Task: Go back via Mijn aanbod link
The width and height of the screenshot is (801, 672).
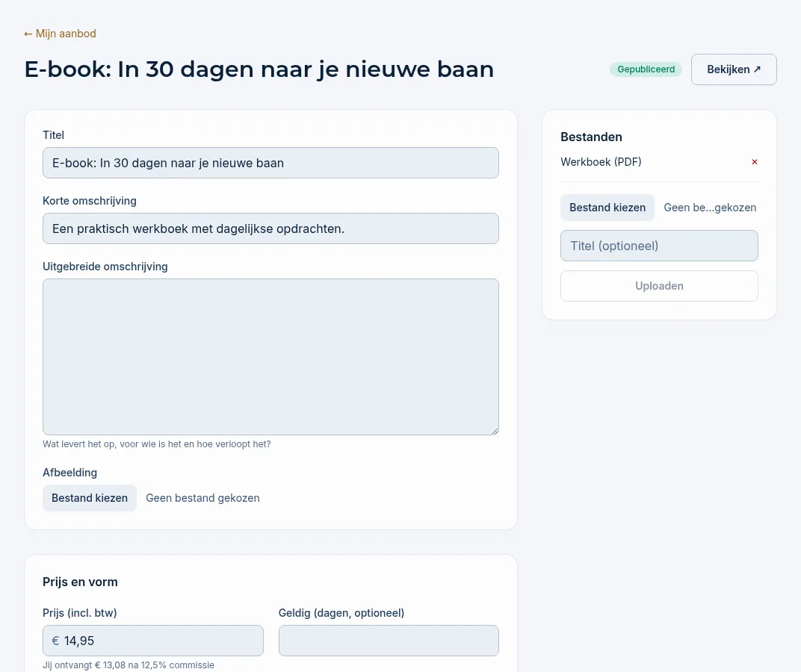Action: (60, 34)
